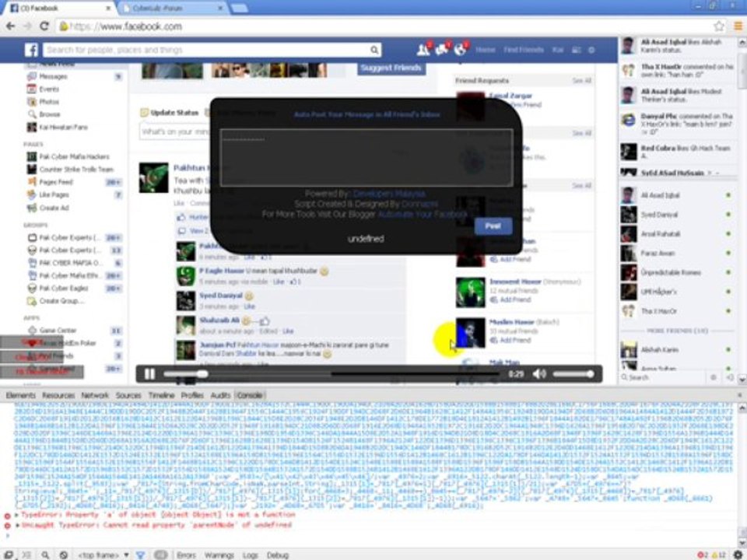Open the account settings gear in Facebook header
The height and width of the screenshot is (560, 747).
click(591, 50)
